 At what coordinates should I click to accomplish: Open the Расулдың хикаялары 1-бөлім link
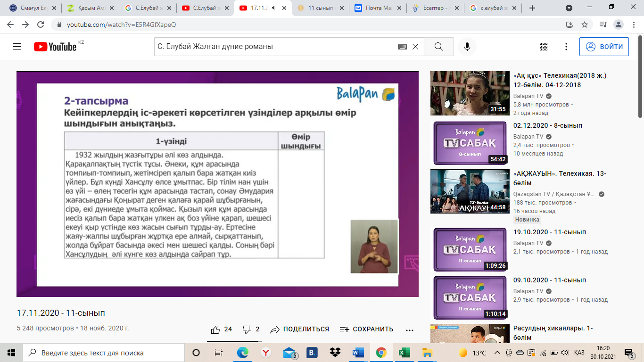pyautogui.click(x=553, y=333)
